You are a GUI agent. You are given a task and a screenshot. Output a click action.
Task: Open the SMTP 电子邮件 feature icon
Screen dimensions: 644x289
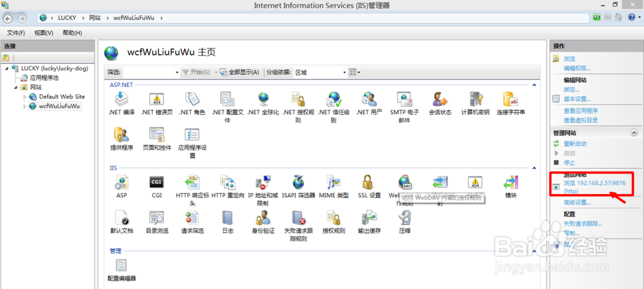coord(404,99)
